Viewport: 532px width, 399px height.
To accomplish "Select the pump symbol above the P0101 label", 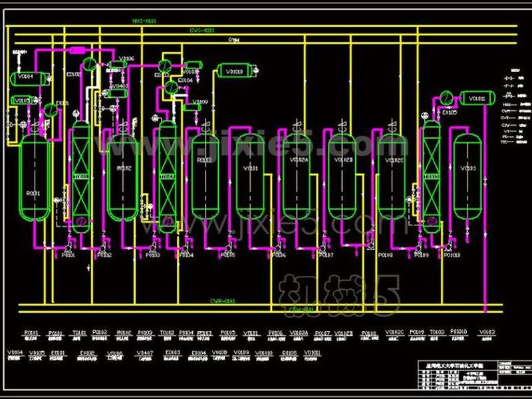I will click(x=69, y=247).
